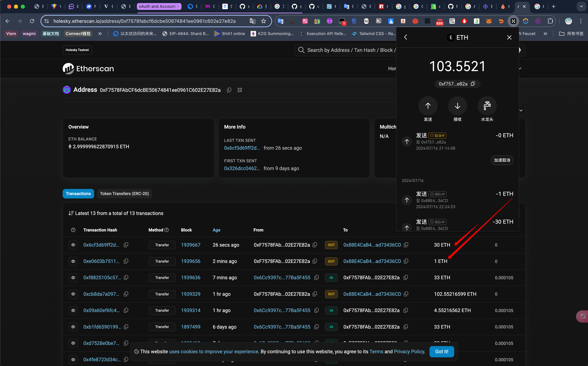Open the SHA1 online bookmark
Image resolution: width=588 pixels, height=366 pixels.
[229, 34]
